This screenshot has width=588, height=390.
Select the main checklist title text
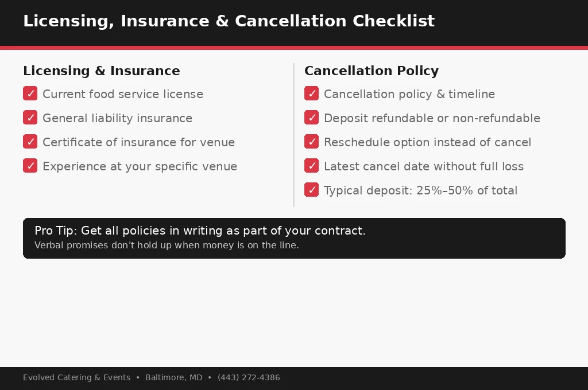pyautogui.click(x=229, y=21)
